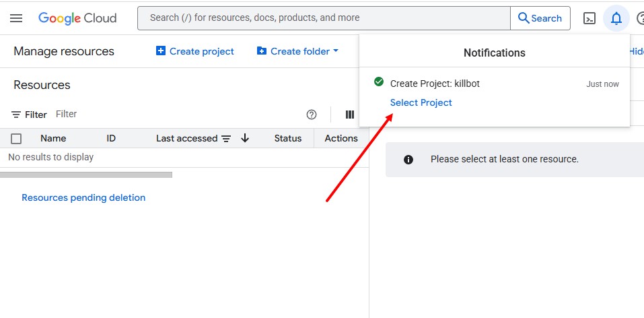Sort by the Name column header
This screenshot has height=318, width=644.
53,139
